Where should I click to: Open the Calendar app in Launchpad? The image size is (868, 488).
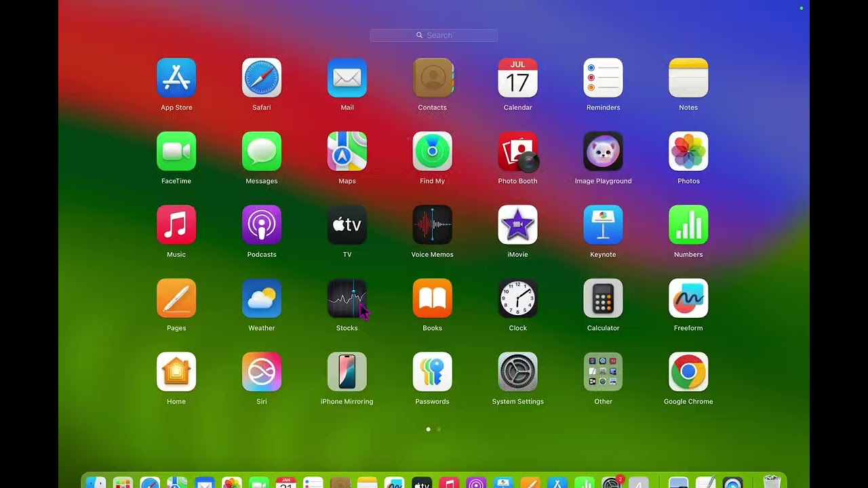[518, 78]
